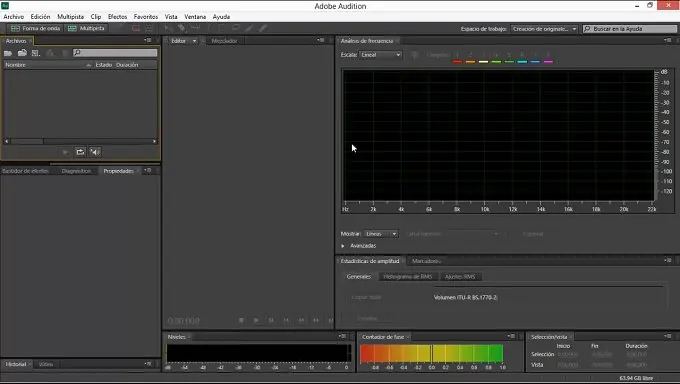Open the Niveles panel options menu
This screenshot has width=680, height=384.
click(x=342, y=336)
